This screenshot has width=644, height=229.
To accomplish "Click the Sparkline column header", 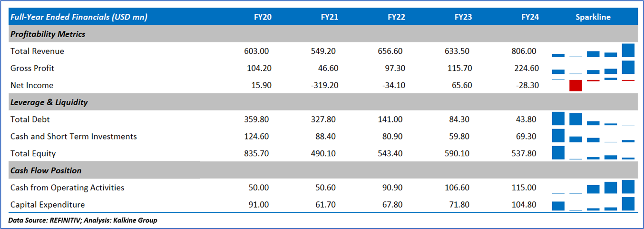I will click(593, 17).
